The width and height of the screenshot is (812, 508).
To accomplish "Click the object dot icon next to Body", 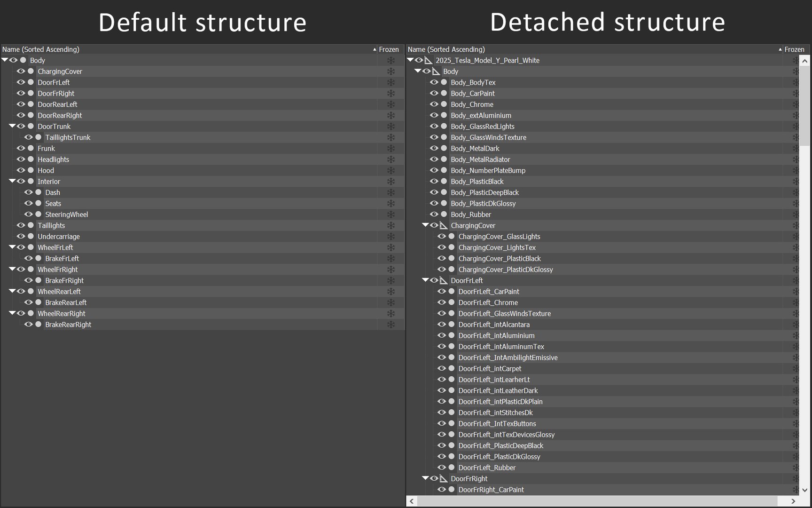I will tap(23, 60).
